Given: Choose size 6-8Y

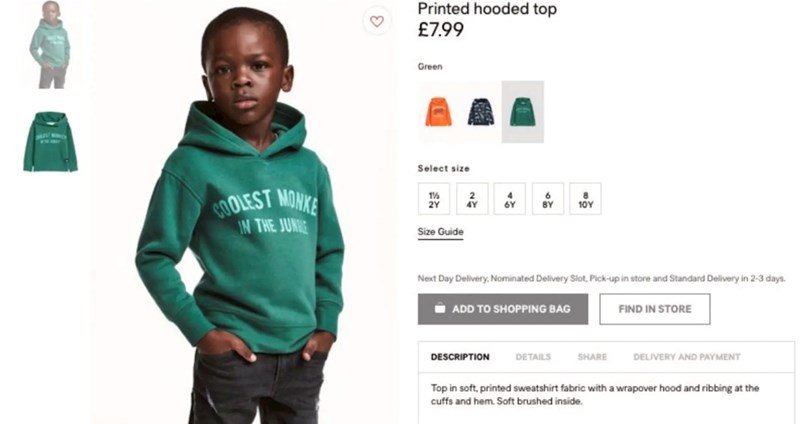Looking at the screenshot, I should point(547,199).
